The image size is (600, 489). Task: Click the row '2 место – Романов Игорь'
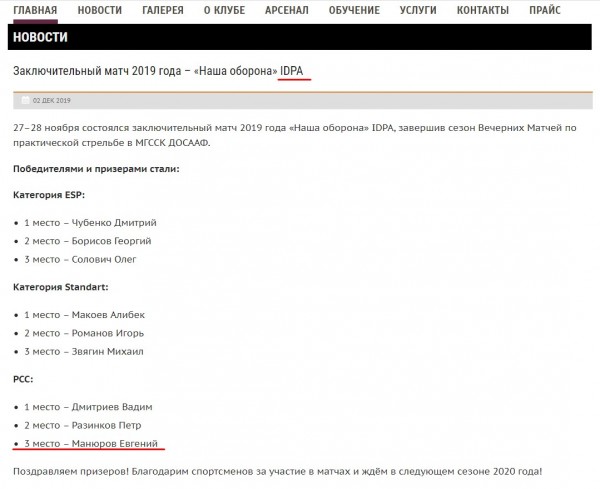click(x=84, y=333)
